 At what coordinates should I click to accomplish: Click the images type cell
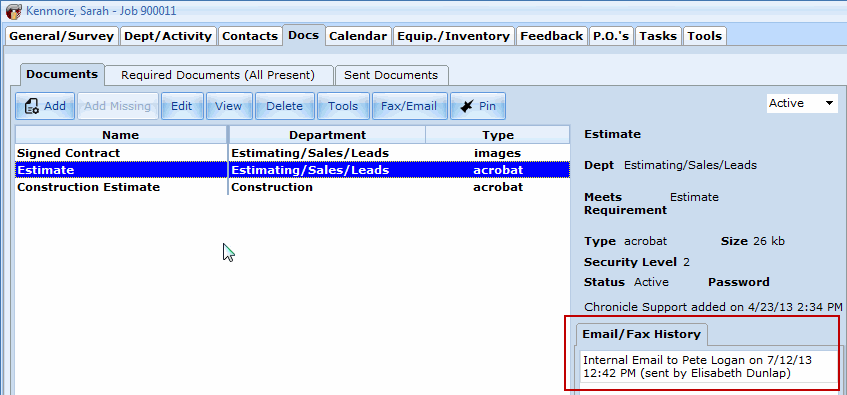(x=498, y=153)
